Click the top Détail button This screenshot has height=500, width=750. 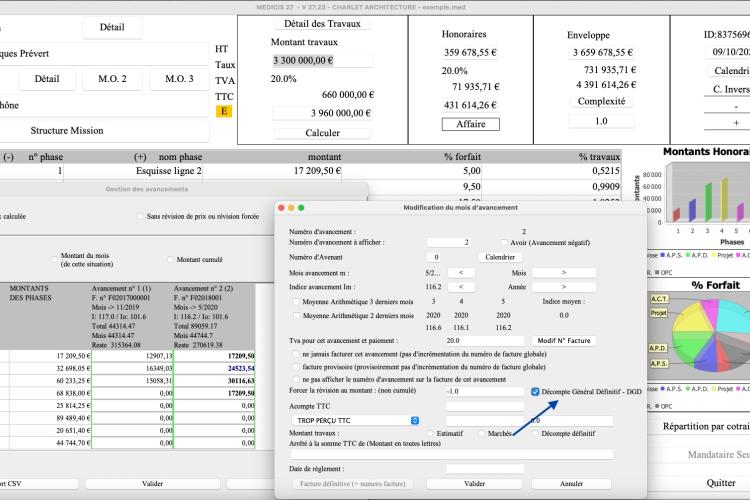[x=112, y=27]
